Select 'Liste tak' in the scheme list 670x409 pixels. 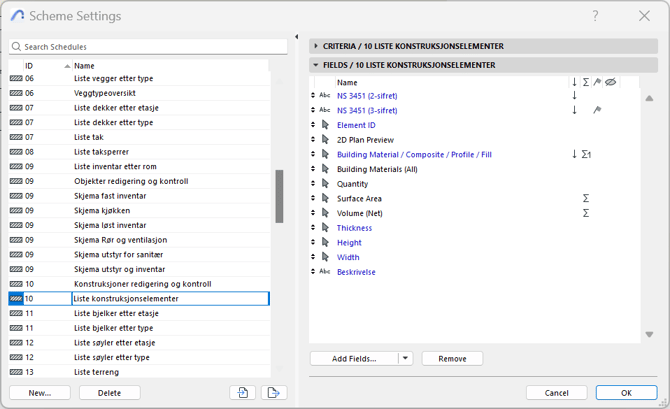91,137
